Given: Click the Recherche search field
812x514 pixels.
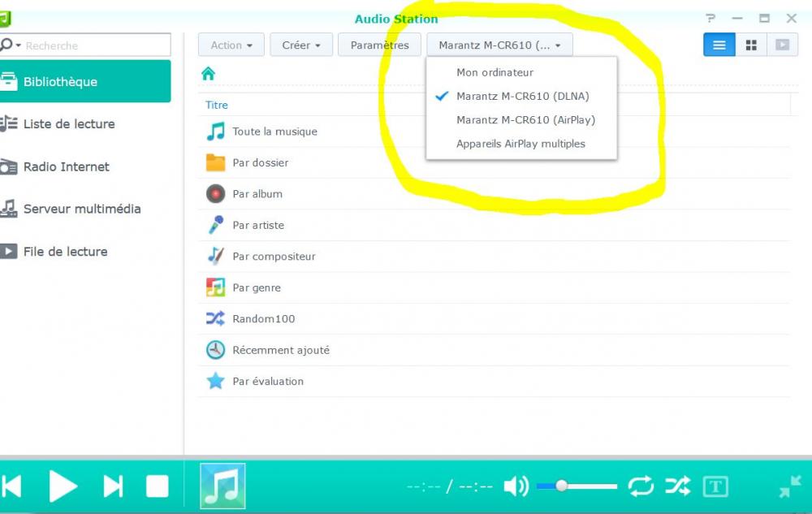Looking at the screenshot, I should [85, 45].
